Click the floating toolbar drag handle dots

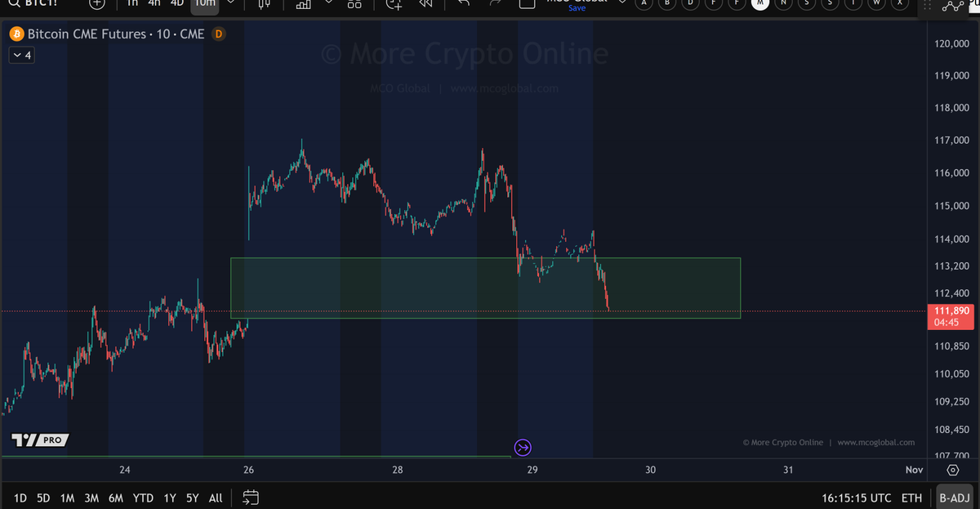(x=926, y=4)
